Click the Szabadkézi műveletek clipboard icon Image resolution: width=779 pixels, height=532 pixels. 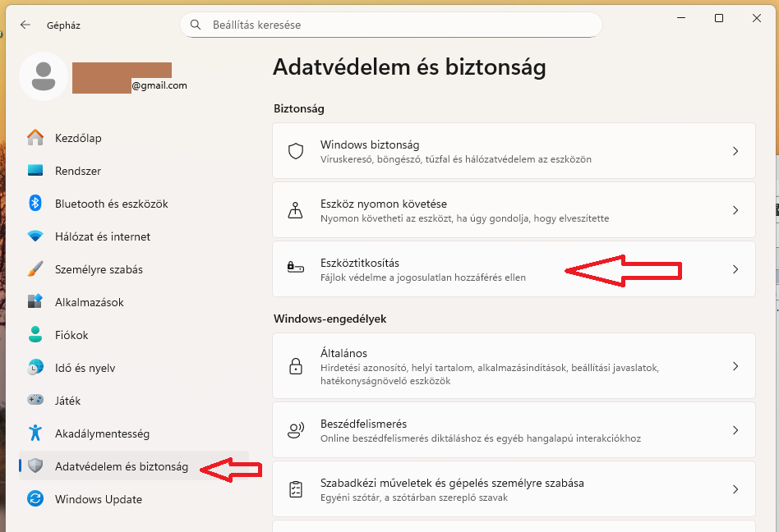click(x=296, y=489)
